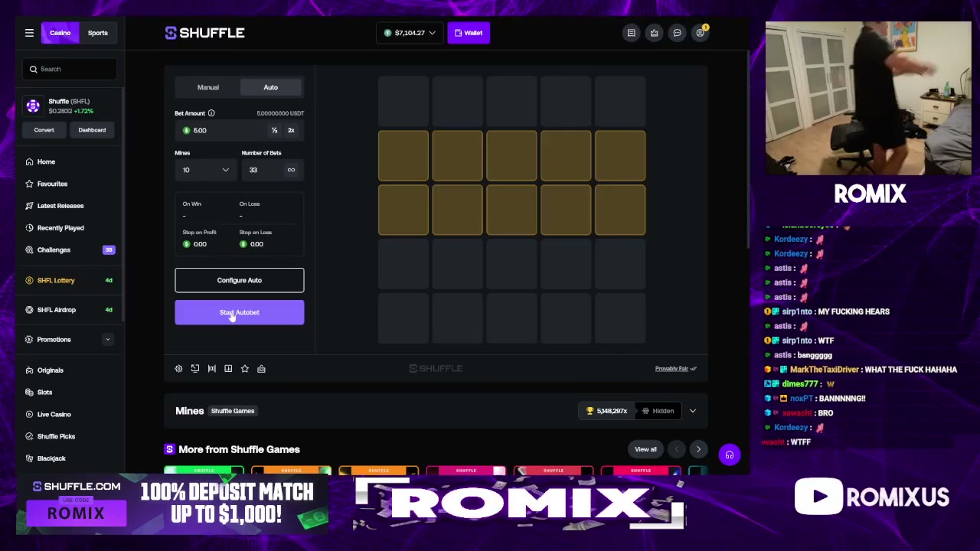Open hotkeys icon below the game
The width and height of the screenshot is (980, 551).
(x=212, y=369)
